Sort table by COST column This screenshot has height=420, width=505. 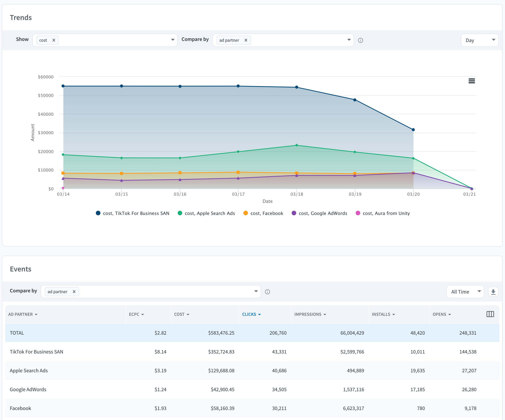(x=182, y=314)
